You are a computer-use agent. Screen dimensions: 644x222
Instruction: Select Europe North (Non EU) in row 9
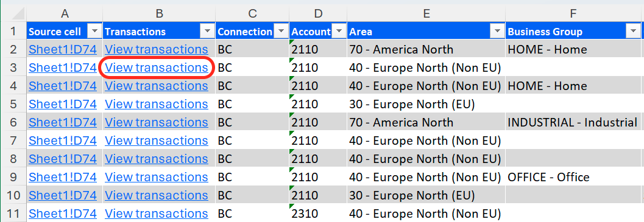pyautogui.click(x=426, y=177)
